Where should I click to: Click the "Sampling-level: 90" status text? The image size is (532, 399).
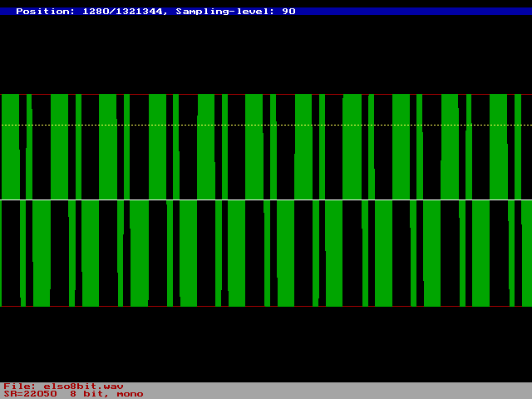click(235, 11)
